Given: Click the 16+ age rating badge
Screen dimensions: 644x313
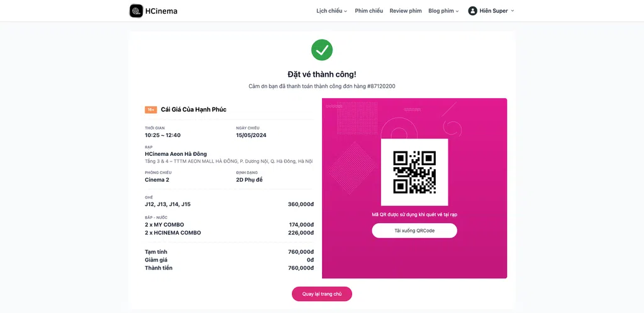Looking at the screenshot, I should pos(151,110).
